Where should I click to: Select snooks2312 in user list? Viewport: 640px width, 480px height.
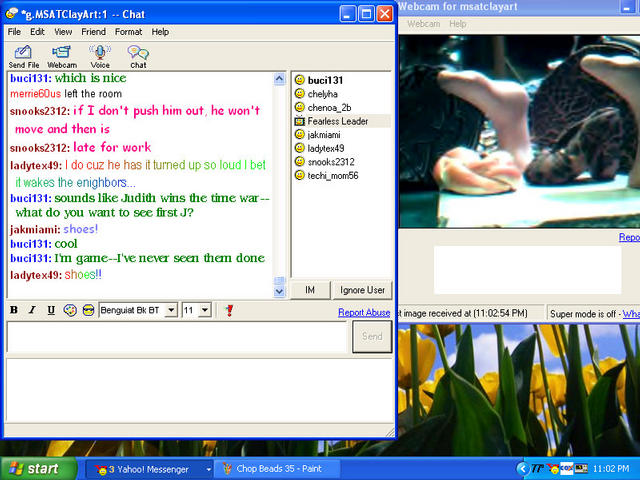tap(331, 162)
